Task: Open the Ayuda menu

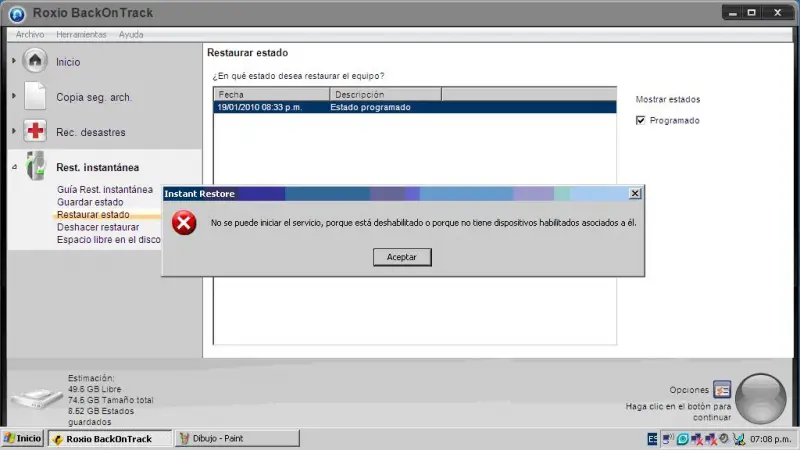Action: pyautogui.click(x=131, y=35)
